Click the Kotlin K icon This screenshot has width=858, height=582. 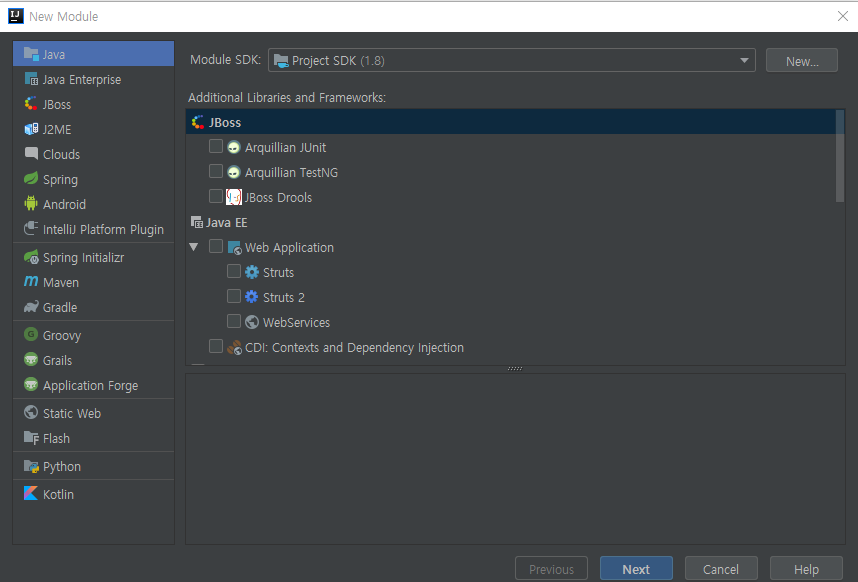click(31, 493)
